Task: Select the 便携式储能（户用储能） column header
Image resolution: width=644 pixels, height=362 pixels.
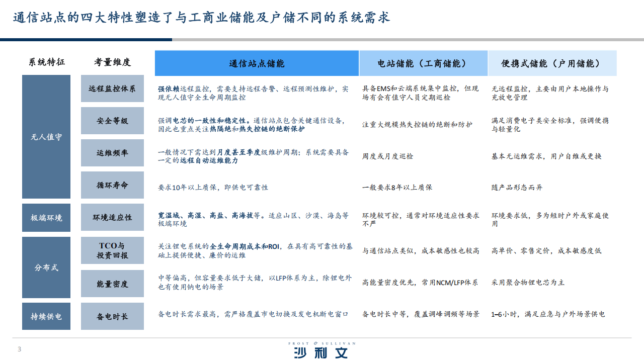Action: [x=551, y=63]
